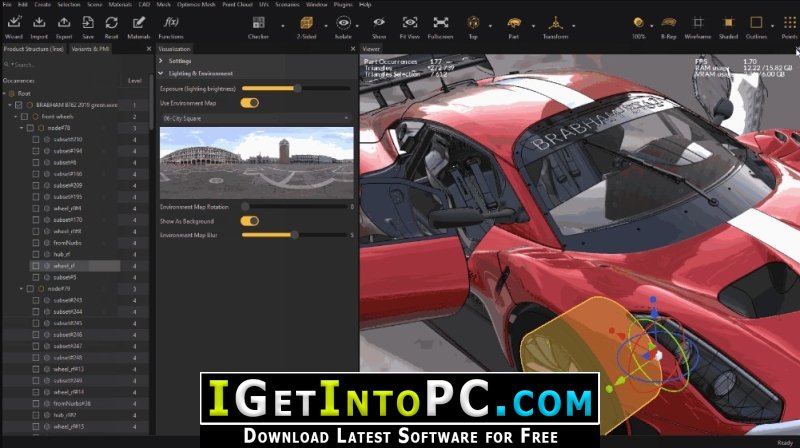This screenshot has height=448, width=800.
Task: Open the Optimize Mesh menu
Action: 196,4
